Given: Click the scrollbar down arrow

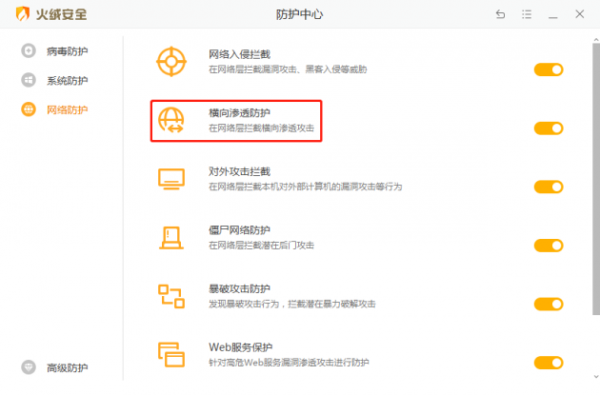Looking at the screenshot, I should 596,377.
